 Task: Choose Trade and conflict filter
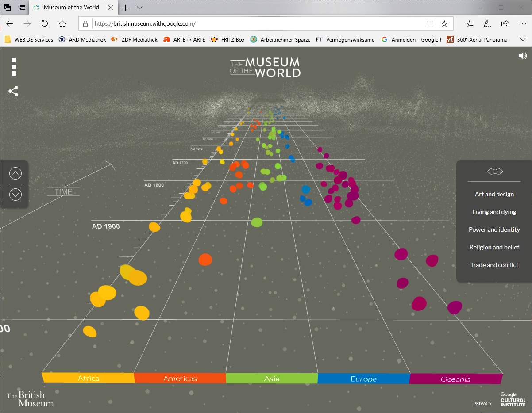click(x=494, y=265)
